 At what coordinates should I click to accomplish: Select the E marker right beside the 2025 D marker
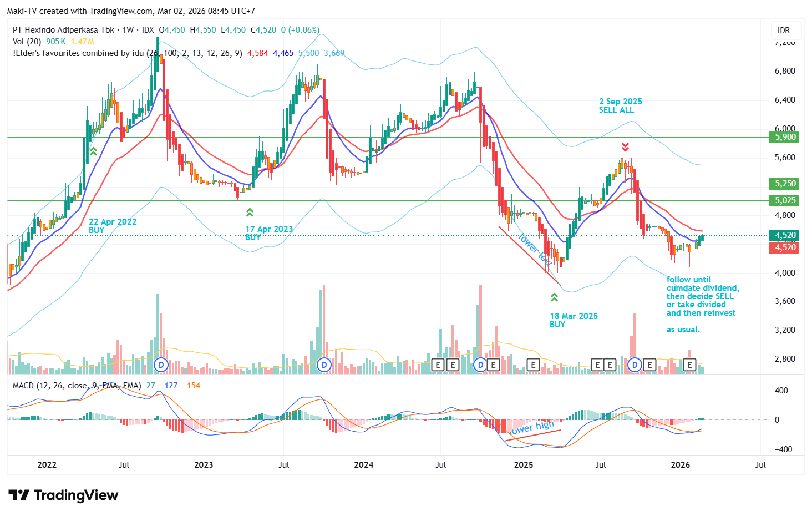[x=649, y=365]
